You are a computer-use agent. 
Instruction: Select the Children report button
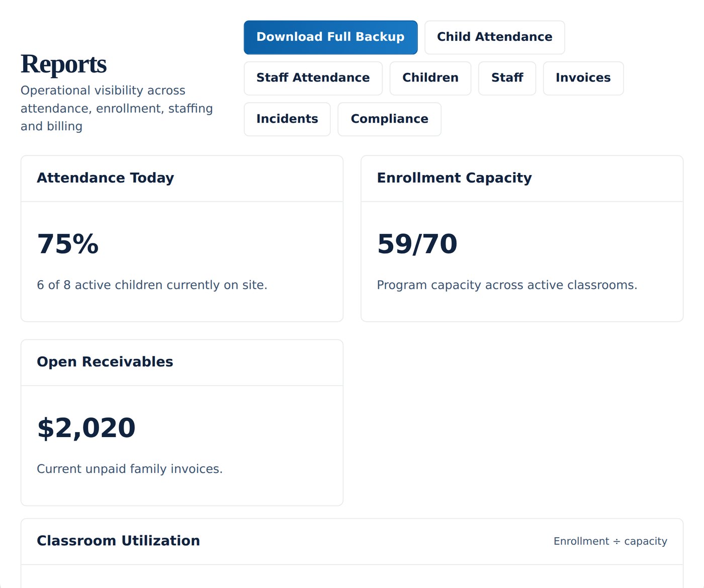[430, 78]
